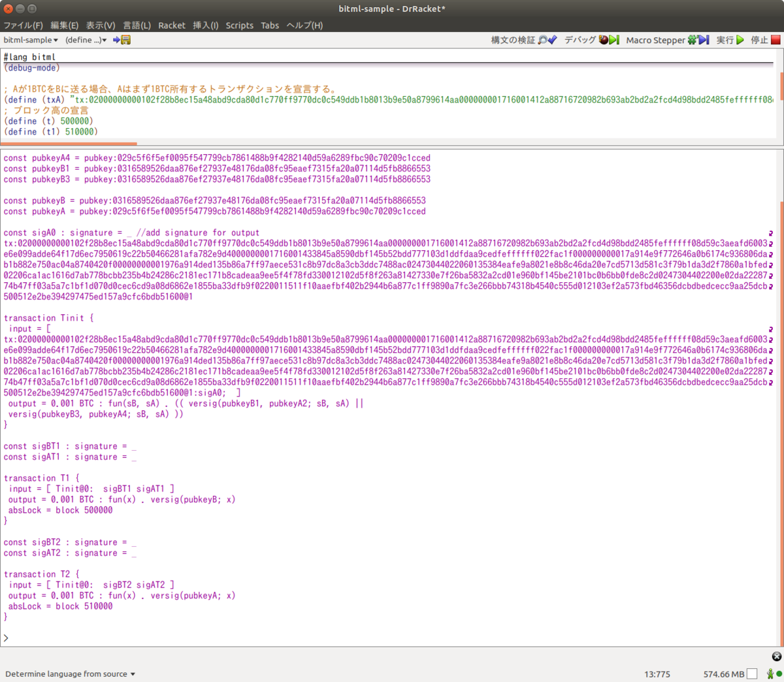Stop execution with 停止 button
This screenshot has height=682, width=784.
(x=765, y=40)
